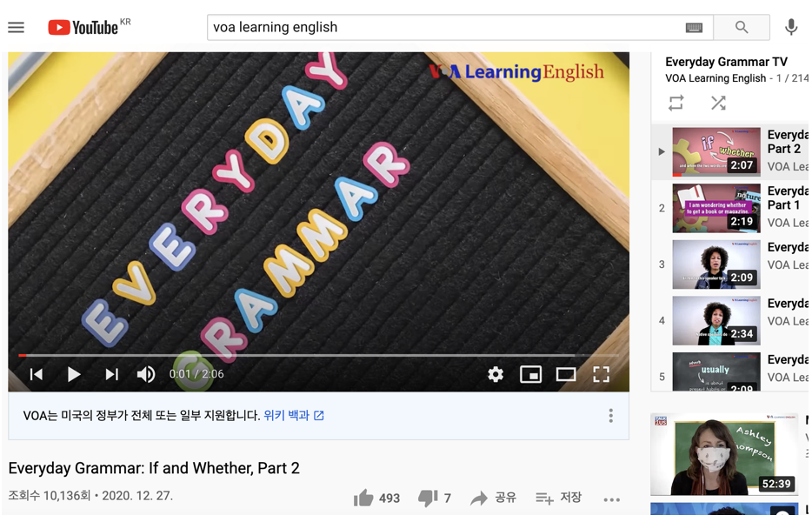The image size is (812, 522).
Task: Switch to miniplayer mode
Action: pyautogui.click(x=531, y=374)
